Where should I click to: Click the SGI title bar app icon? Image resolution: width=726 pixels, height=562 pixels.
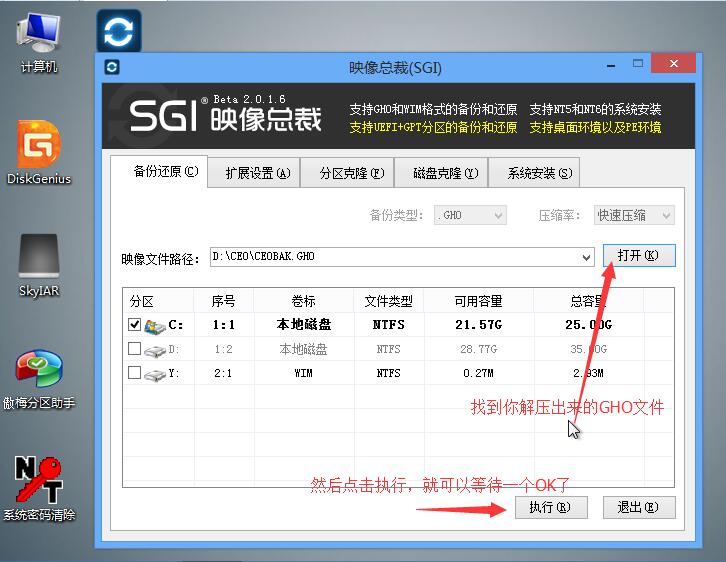tap(112, 68)
